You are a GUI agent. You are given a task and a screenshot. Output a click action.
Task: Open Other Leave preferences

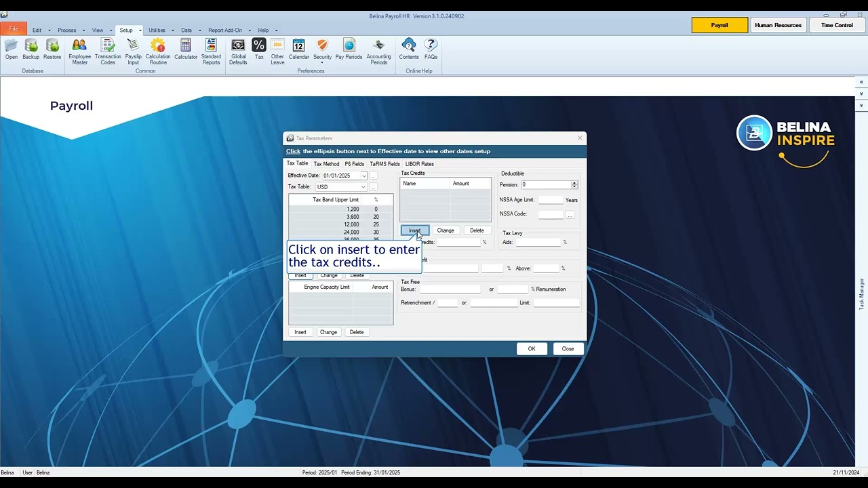(277, 52)
